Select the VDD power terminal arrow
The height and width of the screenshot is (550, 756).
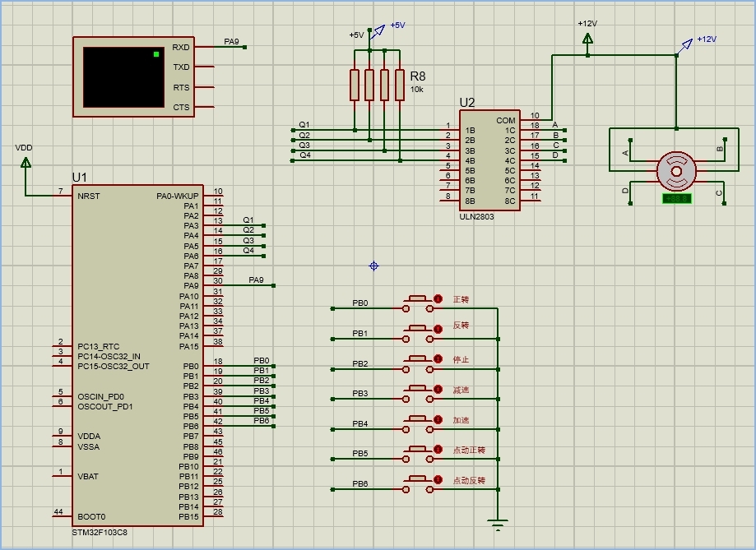click(26, 162)
